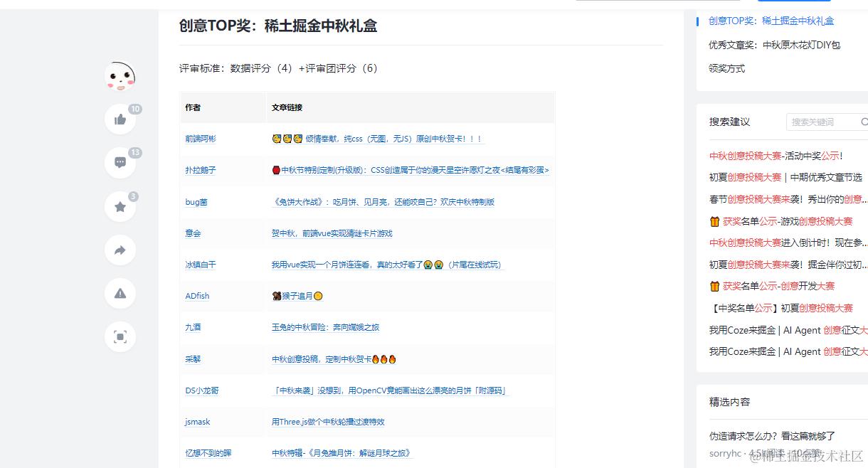Click the search magnifier icon in 搜索建议
The width and height of the screenshot is (868, 468).
pyautogui.click(x=864, y=122)
